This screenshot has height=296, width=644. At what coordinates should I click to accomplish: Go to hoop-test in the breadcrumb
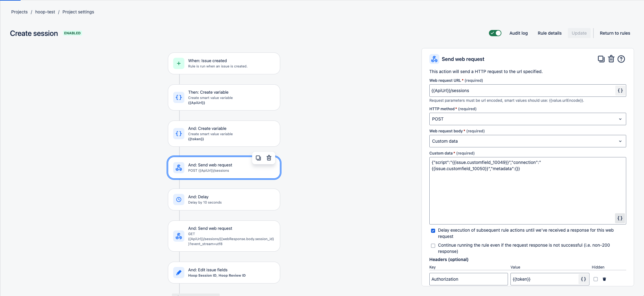(x=45, y=12)
